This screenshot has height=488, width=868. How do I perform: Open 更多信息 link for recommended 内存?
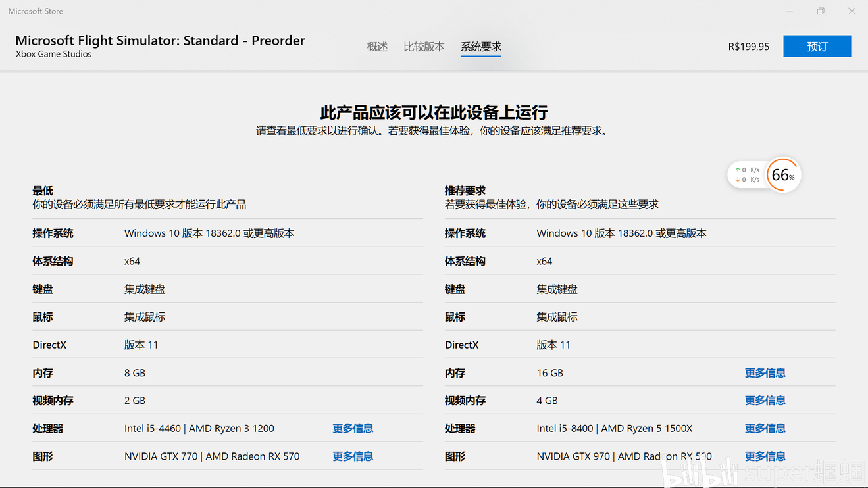(x=765, y=372)
